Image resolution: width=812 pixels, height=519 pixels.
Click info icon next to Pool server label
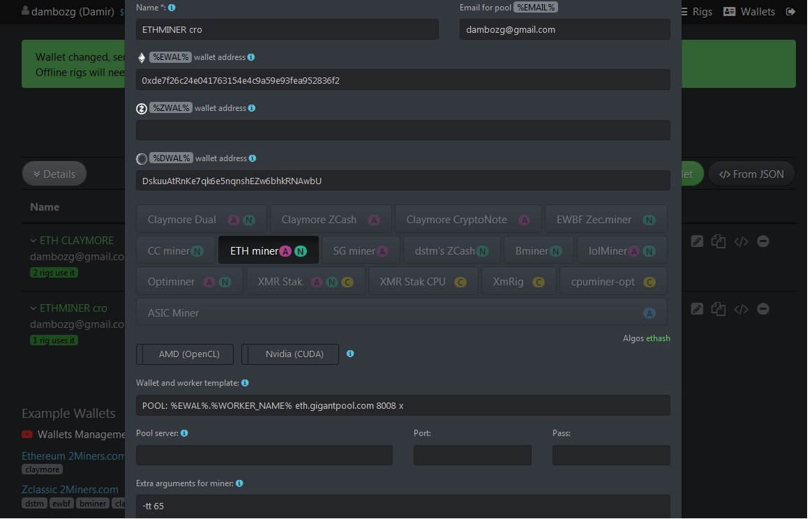[184, 433]
